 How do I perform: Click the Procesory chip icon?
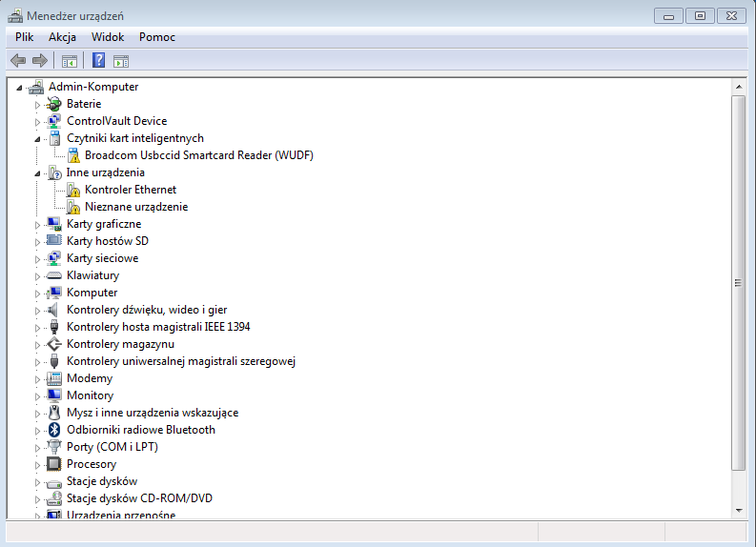click(54, 464)
